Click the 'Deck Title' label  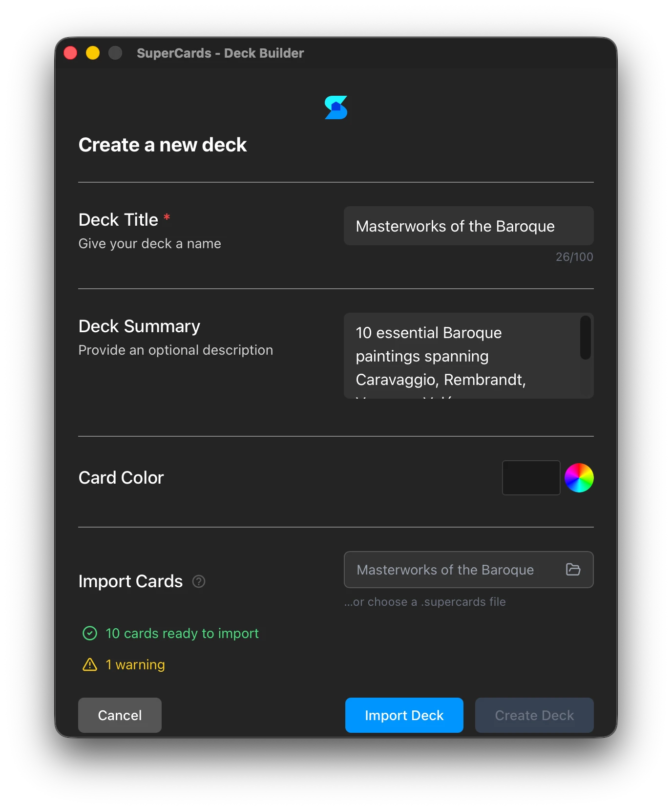click(119, 220)
